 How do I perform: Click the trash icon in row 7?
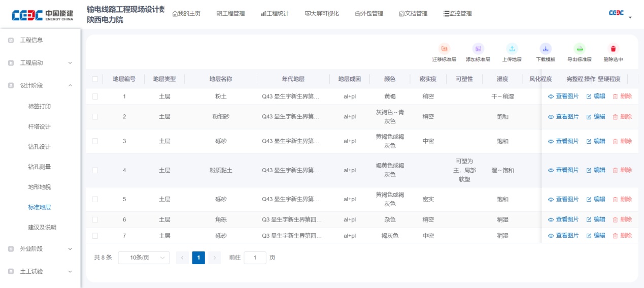click(x=616, y=236)
